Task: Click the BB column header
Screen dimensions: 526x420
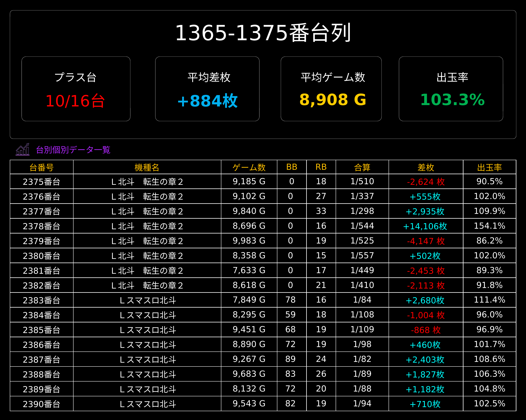Action: coord(292,167)
